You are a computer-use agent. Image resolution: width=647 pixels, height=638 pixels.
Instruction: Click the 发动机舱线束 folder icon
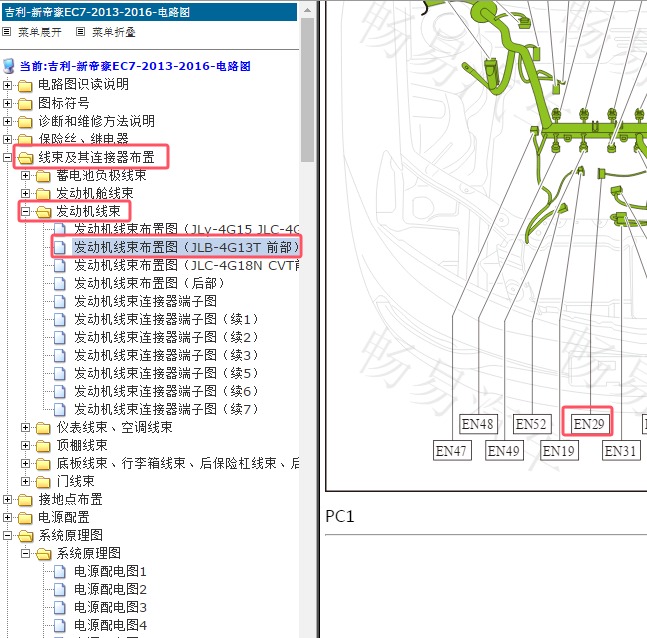[43, 194]
